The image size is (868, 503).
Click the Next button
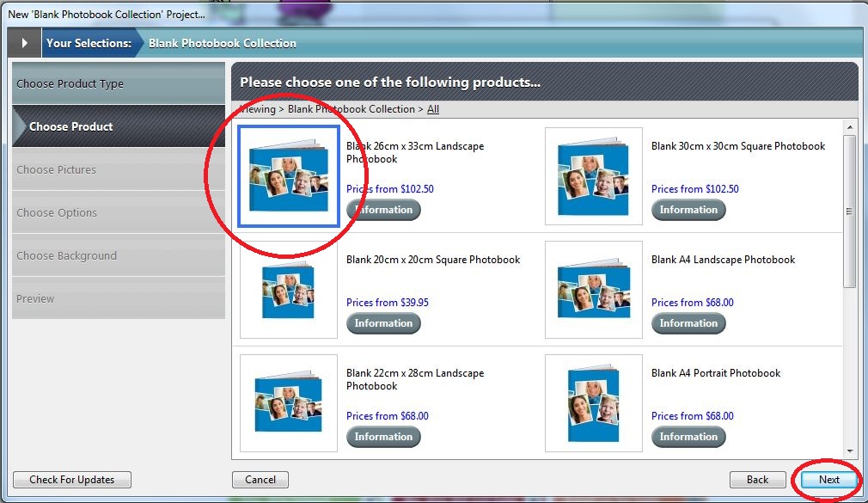point(828,480)
